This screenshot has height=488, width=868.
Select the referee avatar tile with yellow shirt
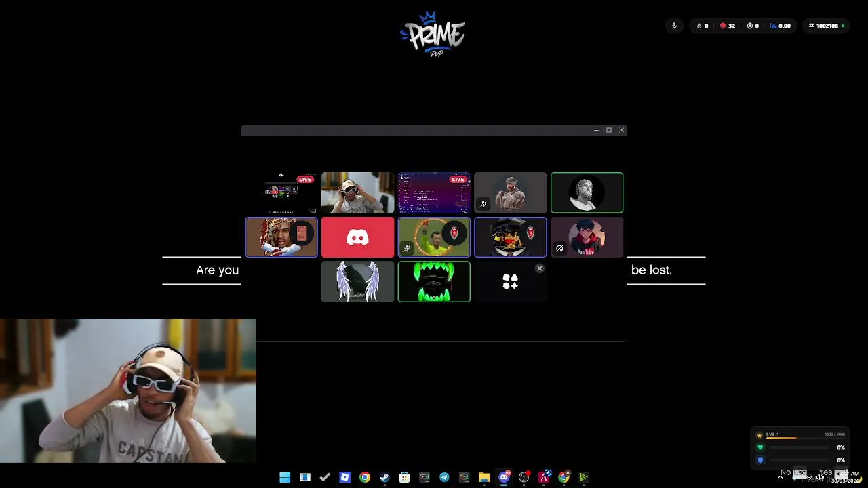coord(434,237)
